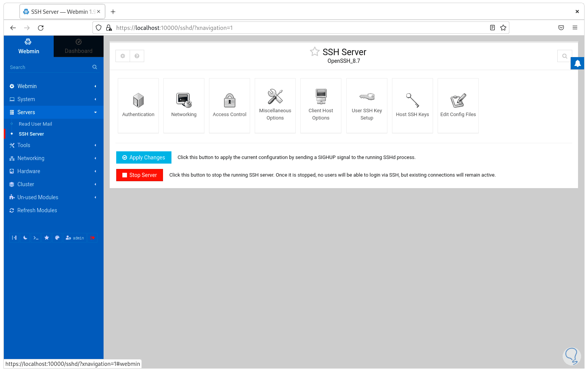Click the SIGHUP signal description text

(296, 157)
